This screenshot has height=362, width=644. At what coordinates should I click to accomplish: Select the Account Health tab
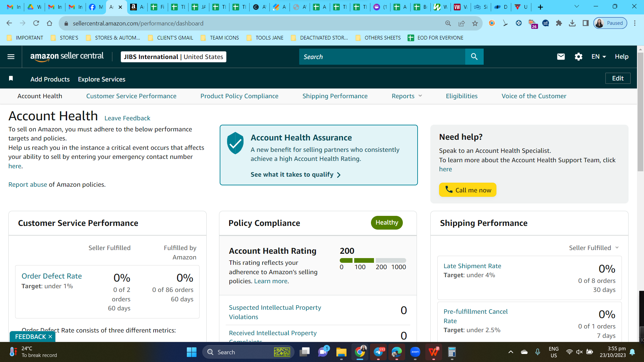pos(40,96)
